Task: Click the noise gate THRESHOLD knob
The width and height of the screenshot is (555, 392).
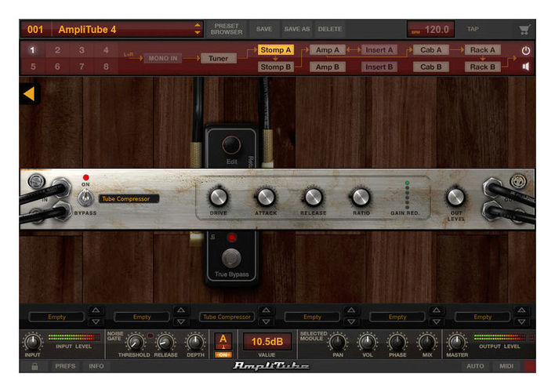Action: [135, 342]
